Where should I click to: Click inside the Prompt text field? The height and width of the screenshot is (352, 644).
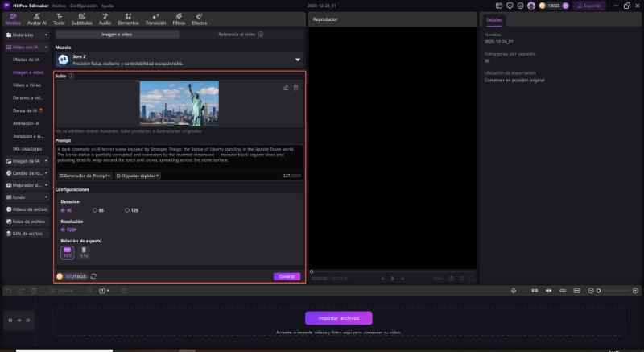(180, 157)
